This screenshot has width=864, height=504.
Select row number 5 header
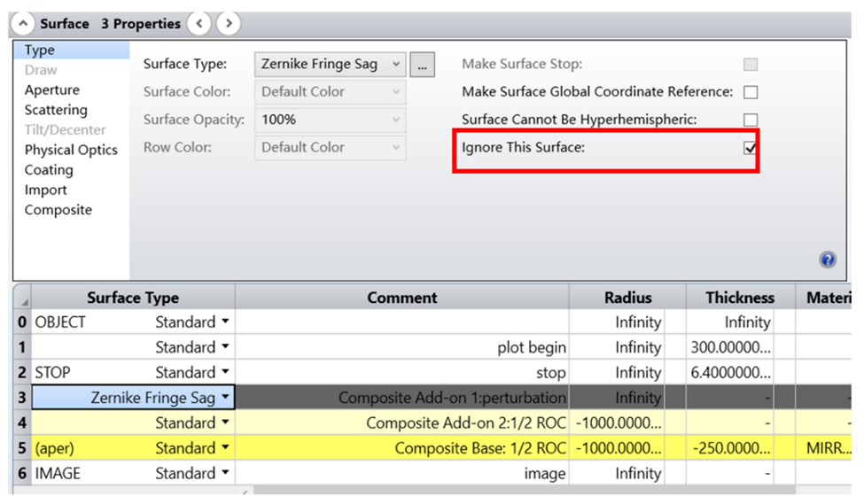click(22, 448)
